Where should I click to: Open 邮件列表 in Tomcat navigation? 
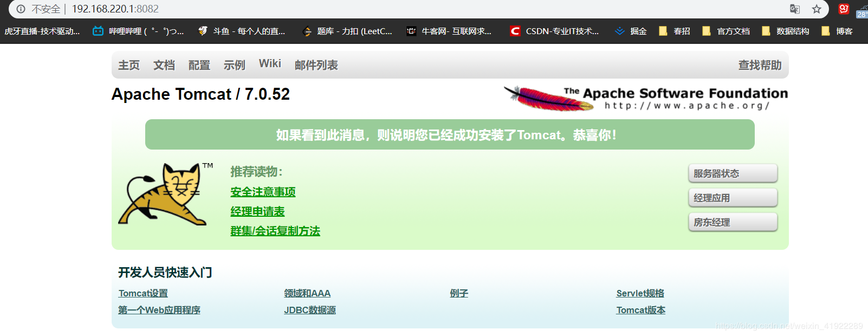tap(316, 65)
